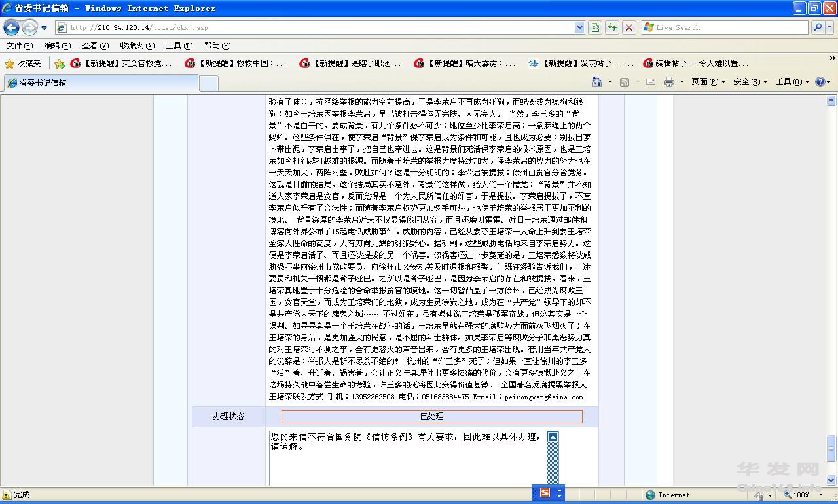Click the compatibility view icon
Viewport: 838px width, 504px height.
click(594, 27)
